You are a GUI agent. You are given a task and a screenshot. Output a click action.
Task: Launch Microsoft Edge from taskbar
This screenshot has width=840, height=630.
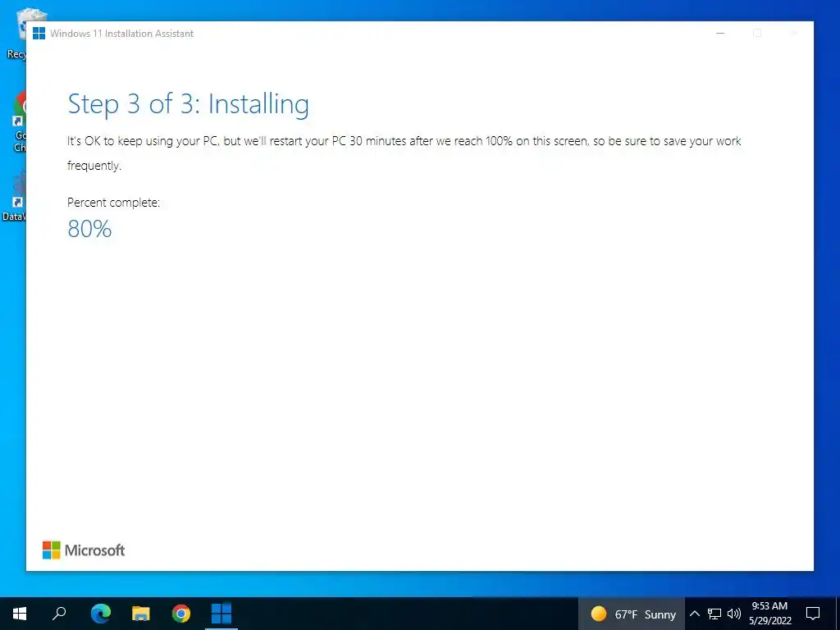tap(100, 613)
